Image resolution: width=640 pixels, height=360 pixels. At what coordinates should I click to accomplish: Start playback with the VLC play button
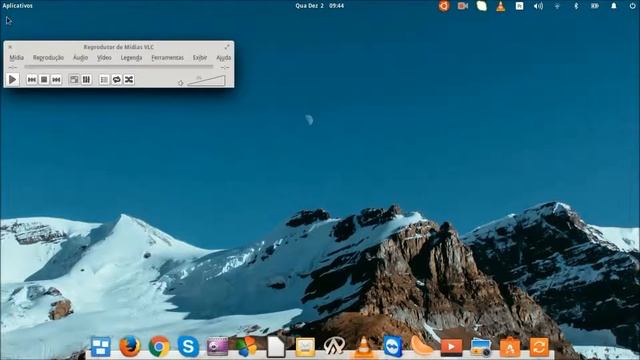point(13,79)
